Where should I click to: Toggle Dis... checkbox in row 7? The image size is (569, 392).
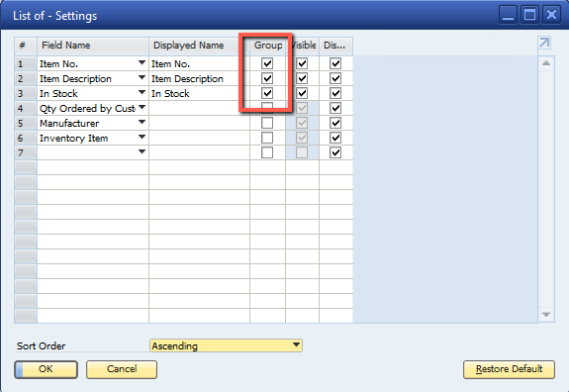click(x=335, y=152)
